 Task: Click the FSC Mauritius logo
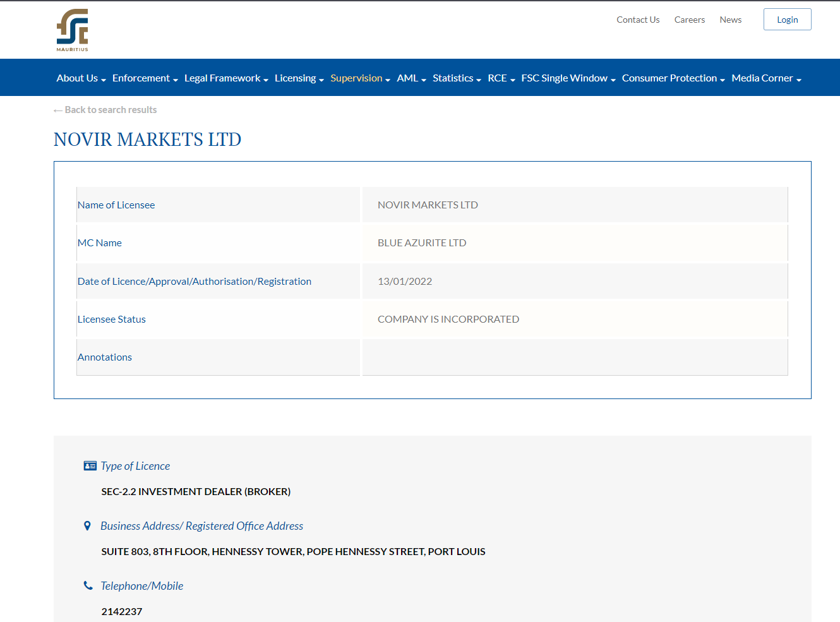(73, 30)
